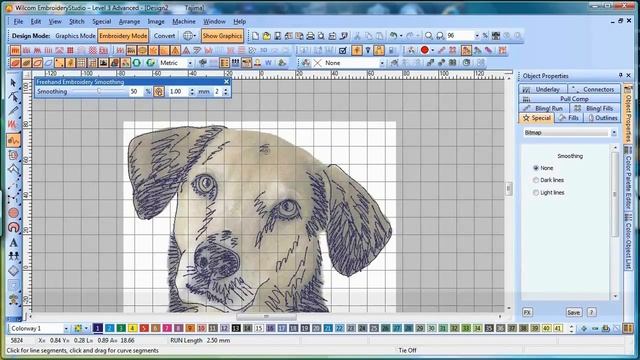
Task: Open the Stitch menu
Action: 76,21
